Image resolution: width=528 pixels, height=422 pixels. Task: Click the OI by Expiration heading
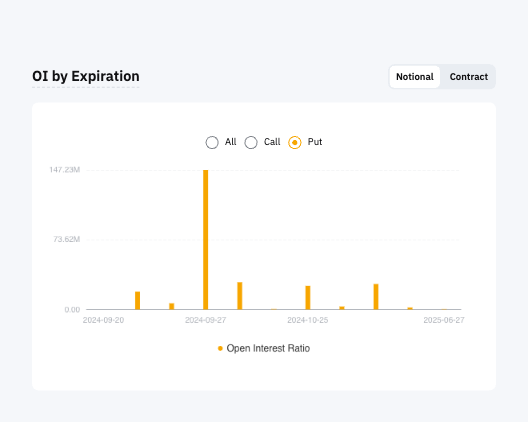[x=86, y=76]
